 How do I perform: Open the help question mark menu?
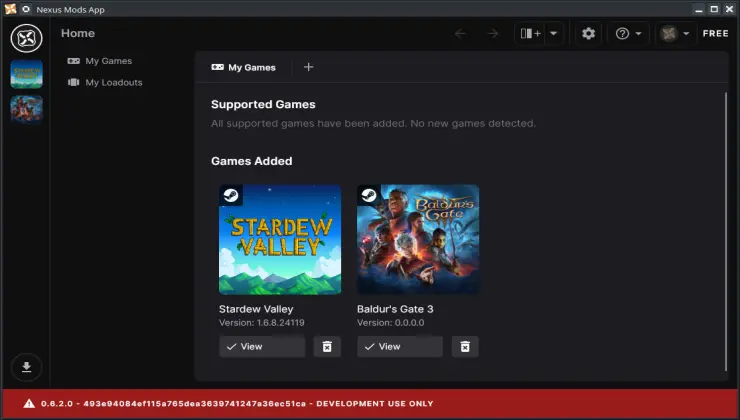point(628,34)
